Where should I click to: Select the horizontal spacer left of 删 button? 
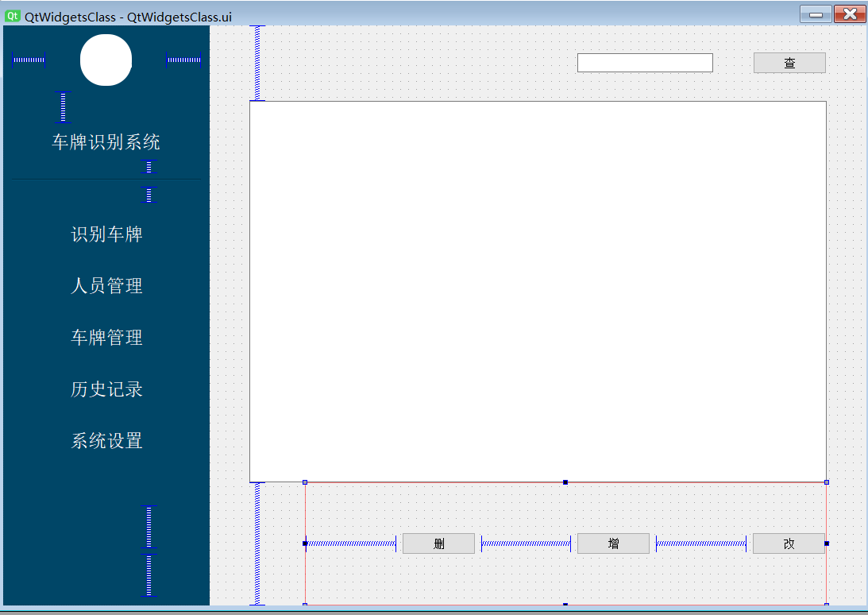[x=351, y=543]
